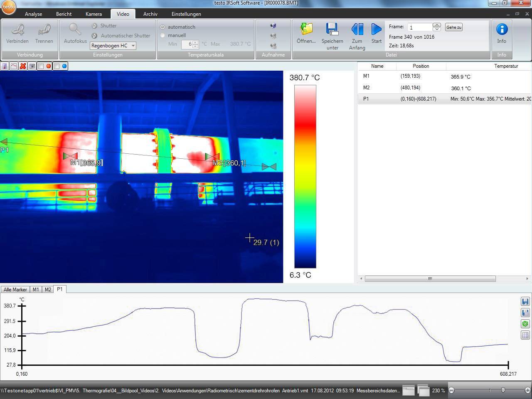
Task: Switch temperature scale to manuell
Action: [x=163, y=35]
